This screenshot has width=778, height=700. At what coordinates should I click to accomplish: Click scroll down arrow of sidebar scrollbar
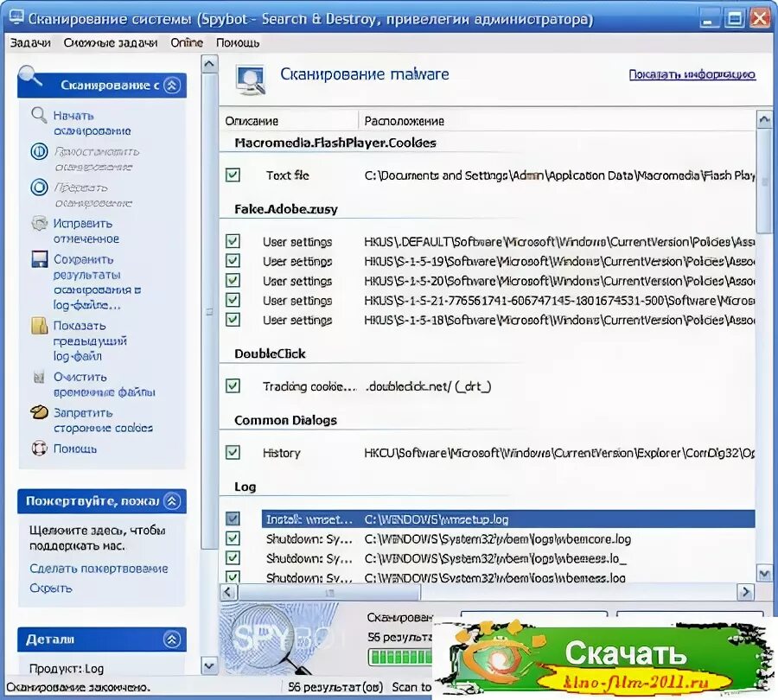pos(209,665)
